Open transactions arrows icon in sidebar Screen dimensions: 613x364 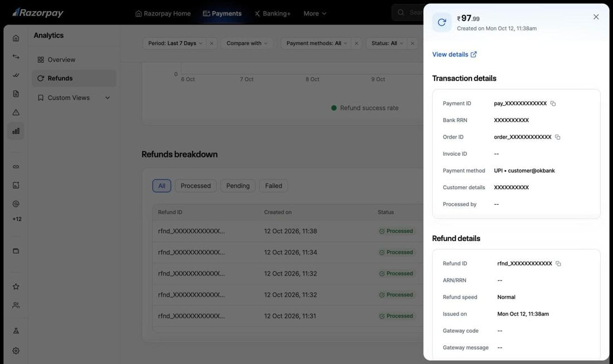(x=16, y=57)
